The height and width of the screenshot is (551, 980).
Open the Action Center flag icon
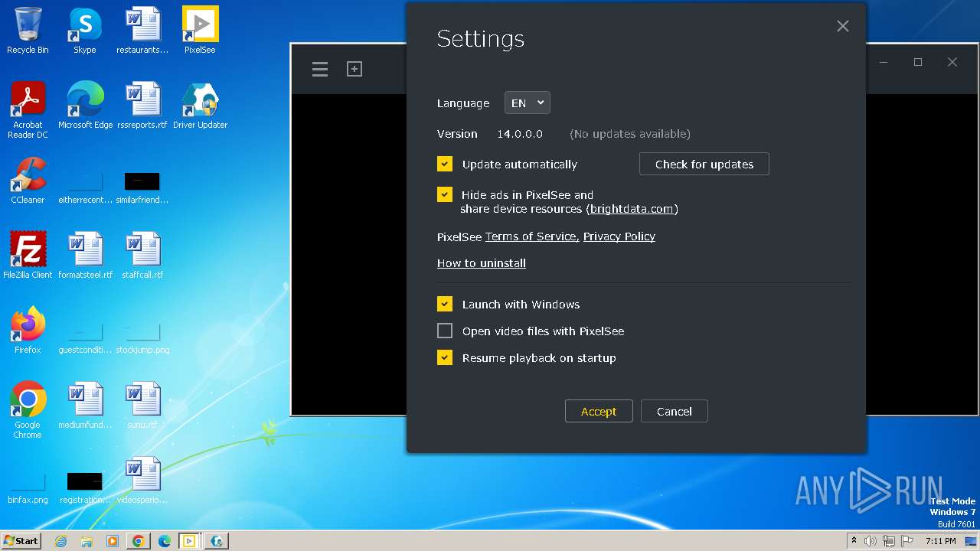[907, 541]
